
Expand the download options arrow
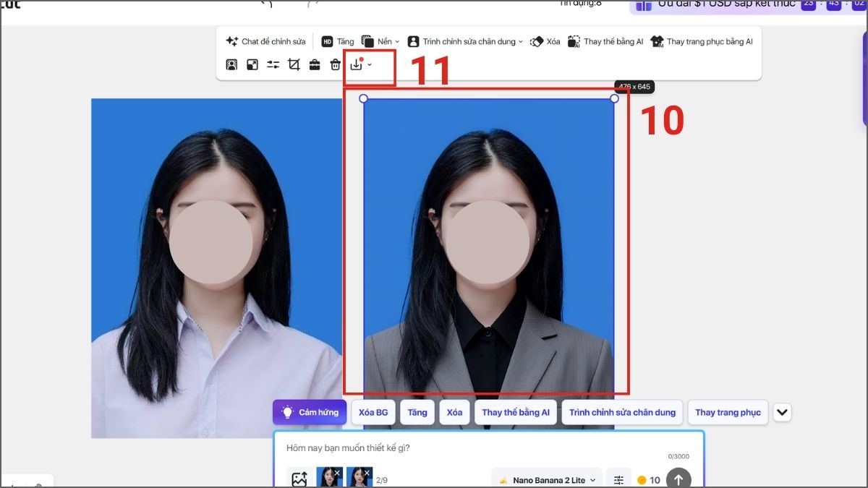[x=370, y=65]
